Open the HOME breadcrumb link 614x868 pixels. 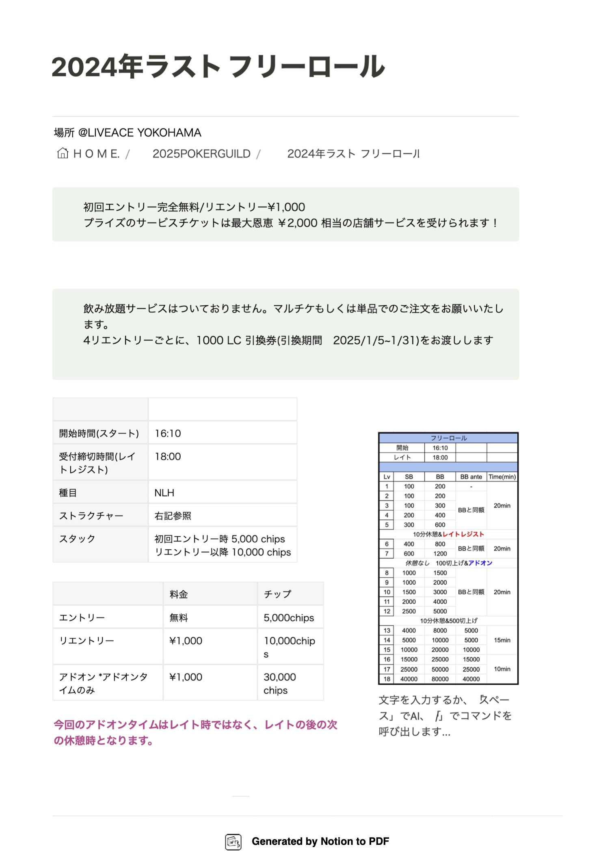tap(96, 154)
